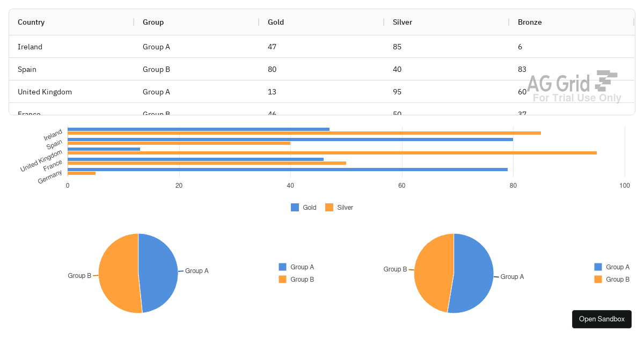Open sort options on the Bronze column header

coord(530,22)
